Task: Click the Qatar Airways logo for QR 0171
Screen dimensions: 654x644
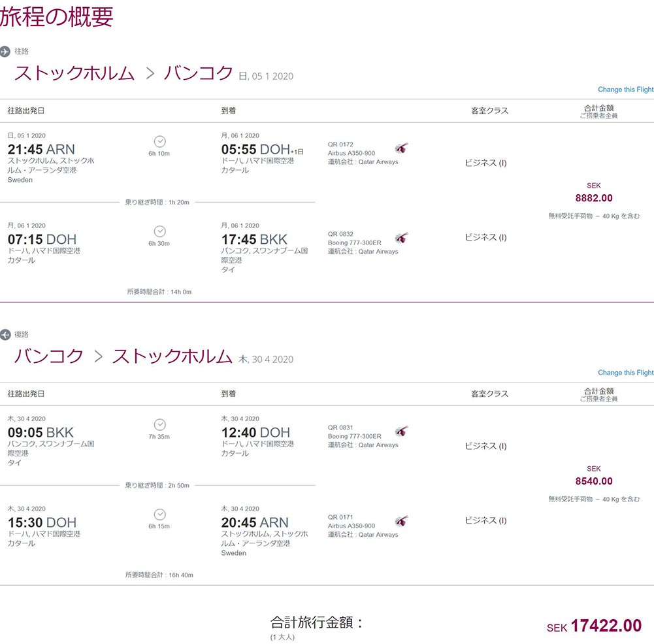Action: tap(401, 521)
